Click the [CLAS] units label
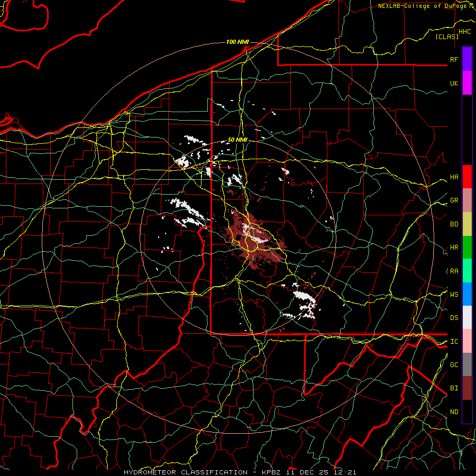Viewport: 476px width, 476px height. tap(447, 36)
